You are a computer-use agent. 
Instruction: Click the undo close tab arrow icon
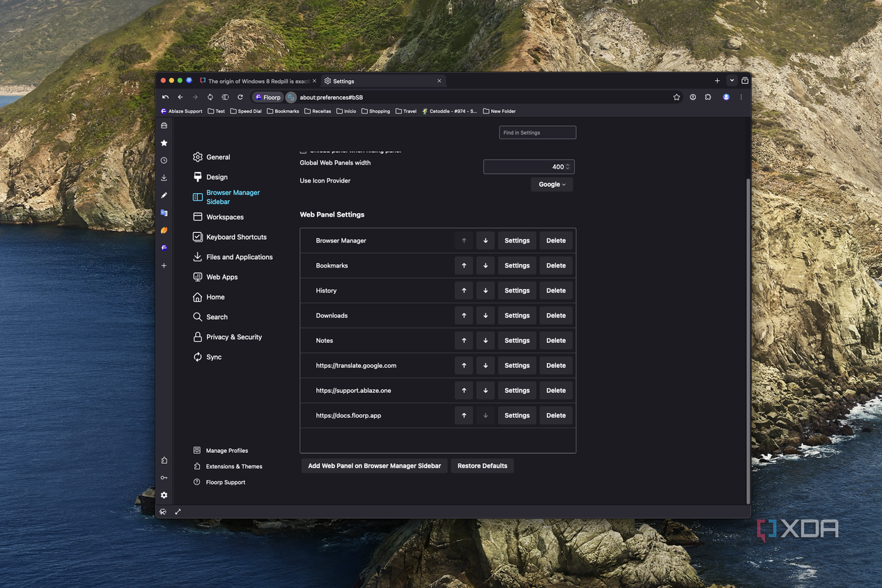[x=165, y=97]
